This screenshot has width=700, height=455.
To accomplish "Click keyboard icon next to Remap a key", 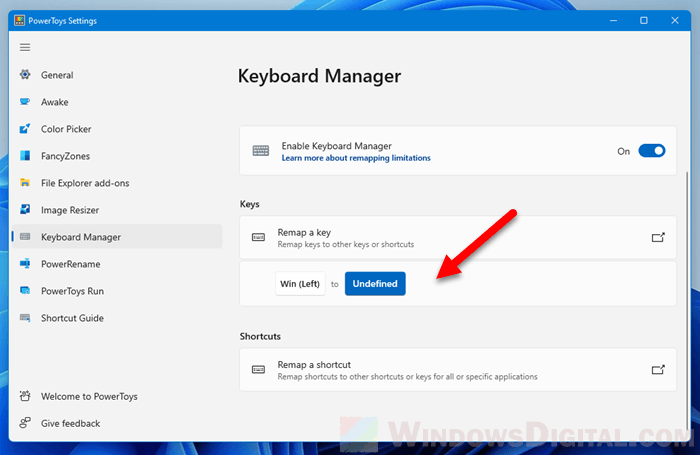I will click(x=258, y=237).
